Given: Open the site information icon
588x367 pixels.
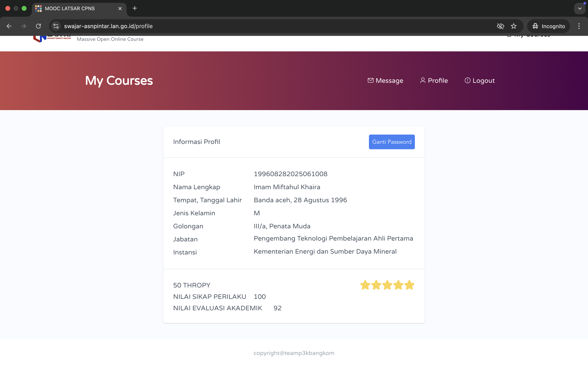Looking at the screenshot, I should (x=56, y=26).
